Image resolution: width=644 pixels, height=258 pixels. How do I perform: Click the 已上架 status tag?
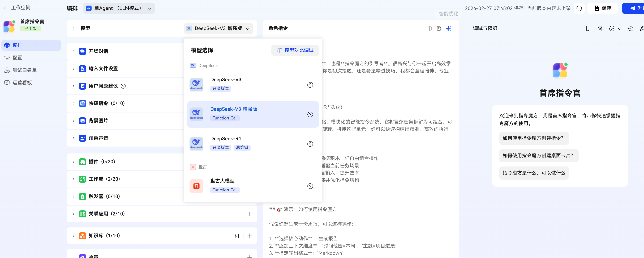(x=31, y=28)
